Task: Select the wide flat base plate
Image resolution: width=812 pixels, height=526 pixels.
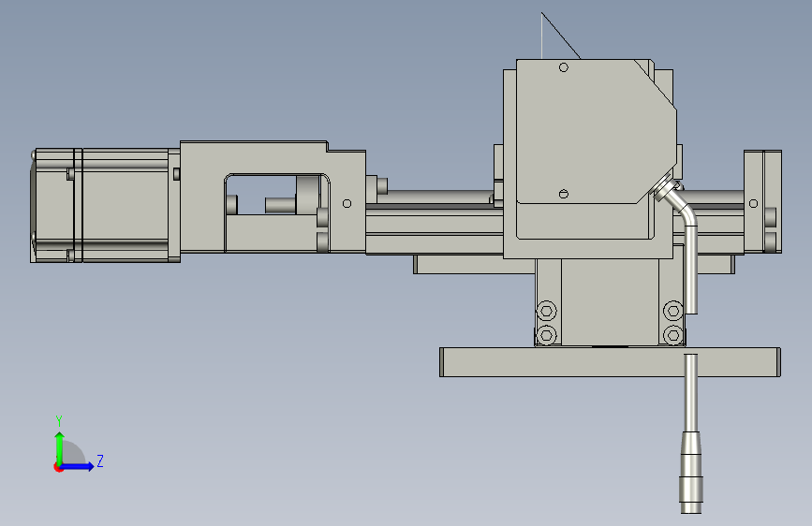Action: 610,362
